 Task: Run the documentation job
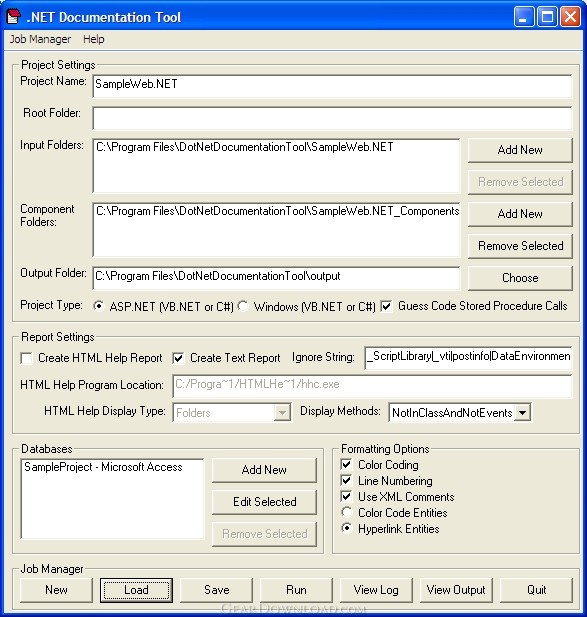click(x=296, y=590)
